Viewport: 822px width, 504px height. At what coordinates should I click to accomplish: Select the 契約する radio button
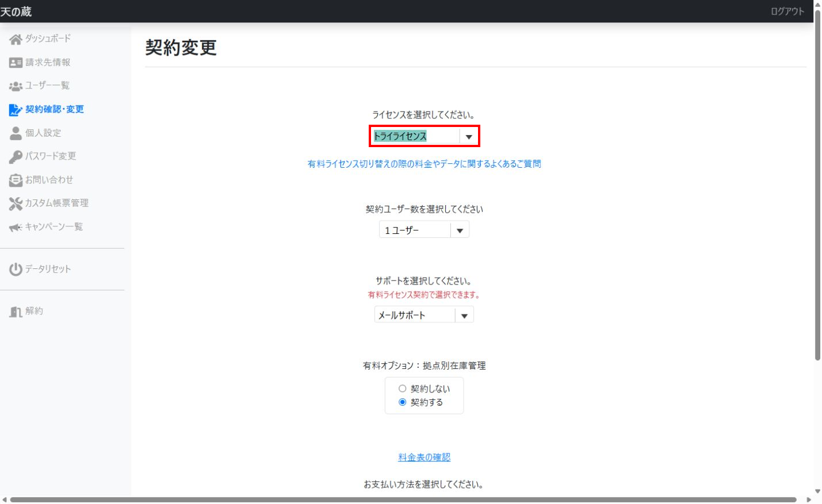[x=402, y=402]
